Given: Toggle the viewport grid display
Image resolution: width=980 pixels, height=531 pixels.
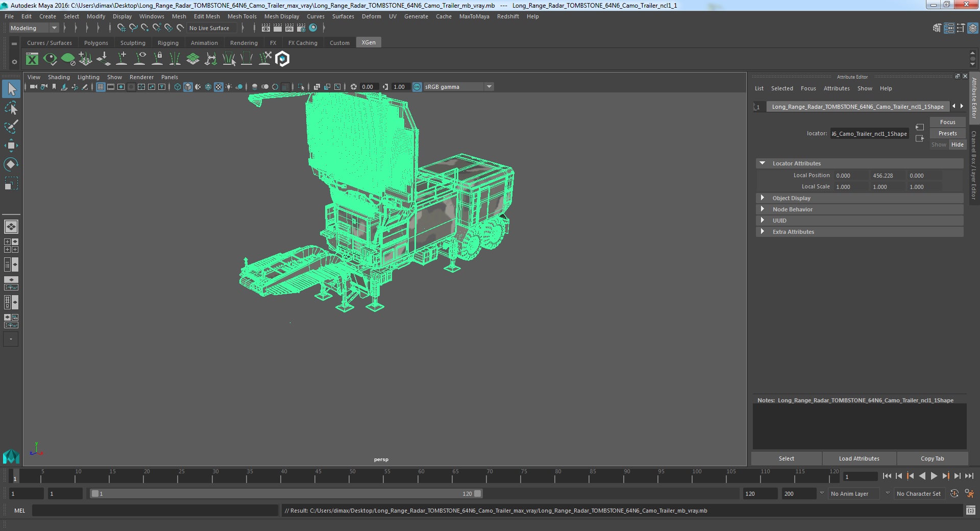Looking at the screenshot, I should point(101,87).
